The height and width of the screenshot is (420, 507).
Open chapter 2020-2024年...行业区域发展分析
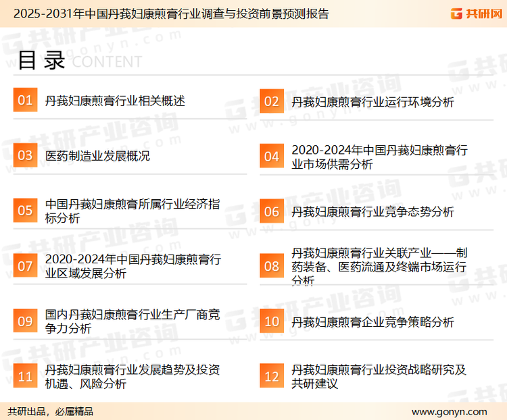tap(133, 266)
